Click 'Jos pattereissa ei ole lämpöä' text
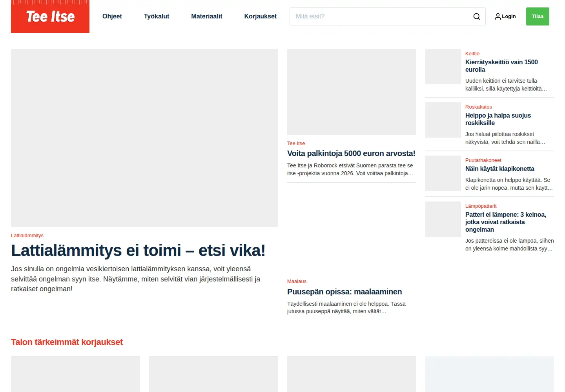This screenshot has width=565, height=392. point(510,245)
